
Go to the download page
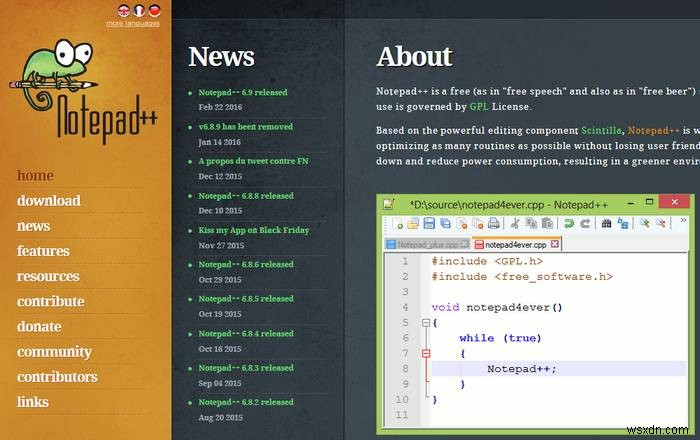click(x=49, y=201)
